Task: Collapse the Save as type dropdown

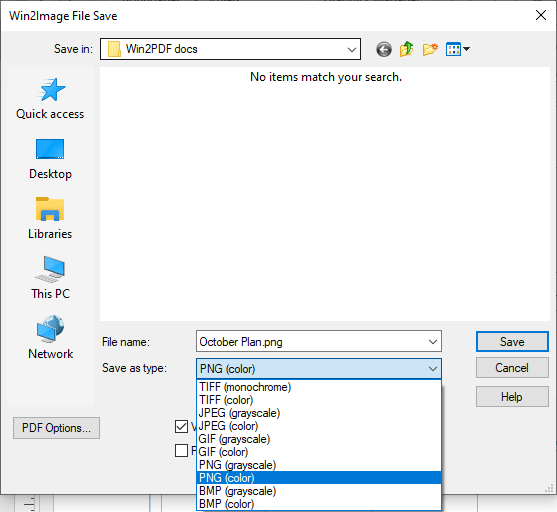Action: click(433, 369)
